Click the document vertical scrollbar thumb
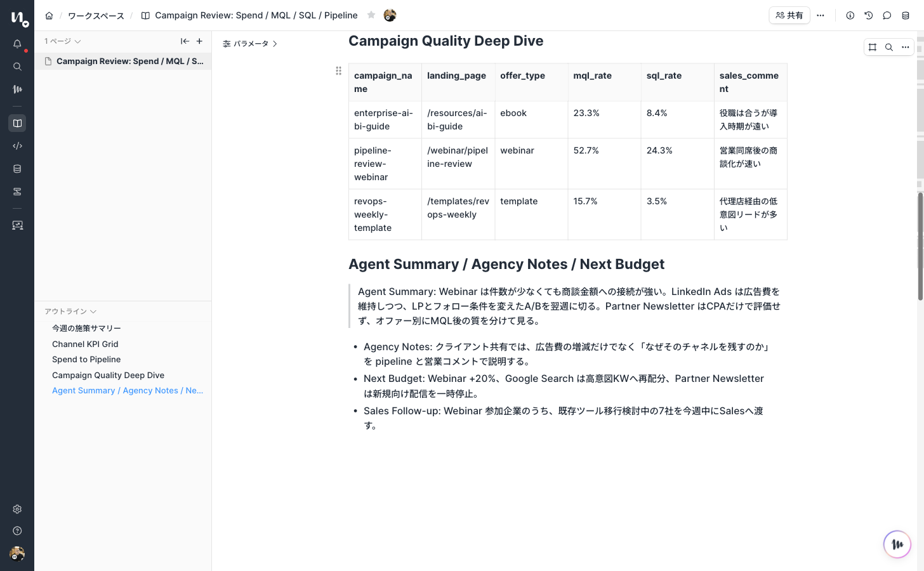 (920, 246)
